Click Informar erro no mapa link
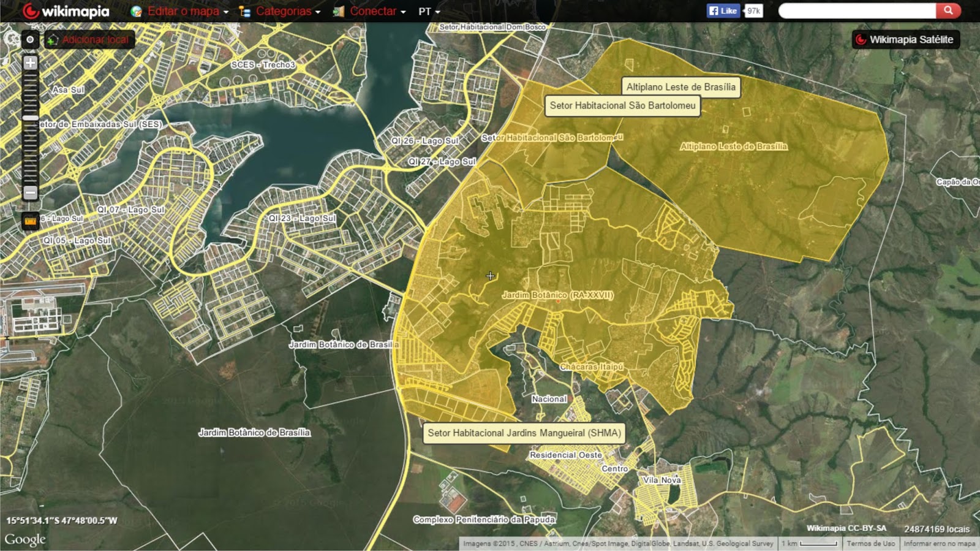This screenshot has height=551, width=980. coord(939,544)
